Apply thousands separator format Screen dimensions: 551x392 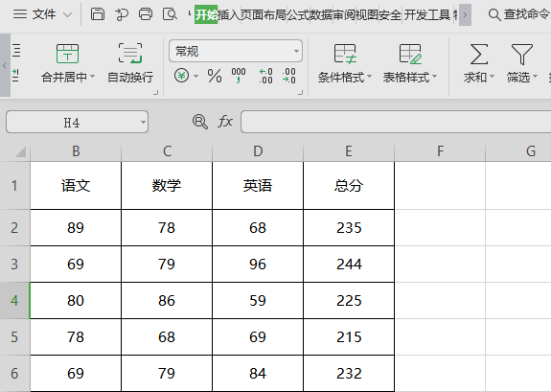(x=239, y=76)
